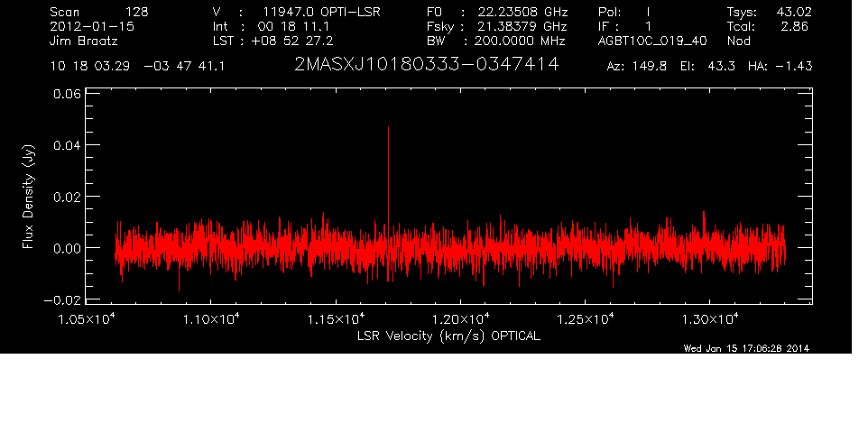Image resolution: width=868 pixels, height=442 pixels.
Task: Click the Pol: I label
Action: (x=623, y=12)
